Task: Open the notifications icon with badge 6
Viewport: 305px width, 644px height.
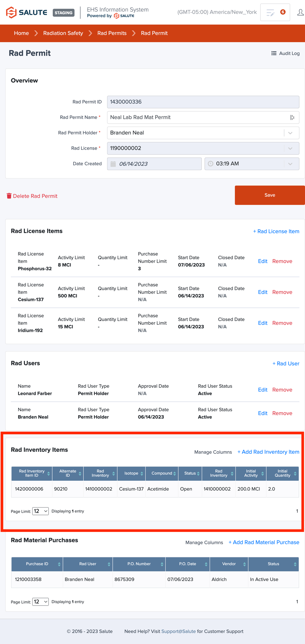Action: click(275, 13)
